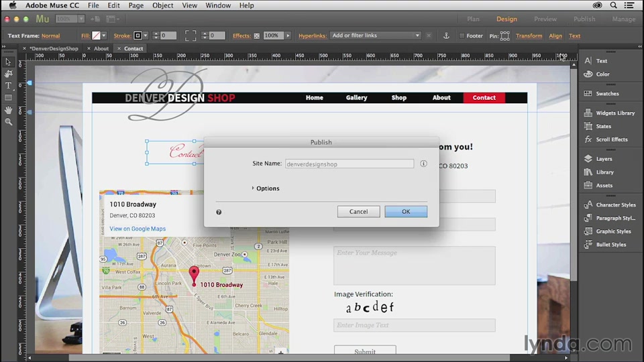Screen dimensions: 644x362
Task: Open the Transform panel link
Action: 529,36
